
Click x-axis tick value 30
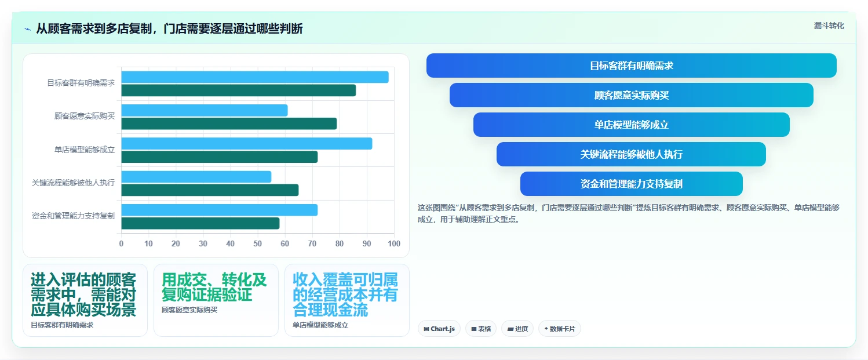[203, 243]
